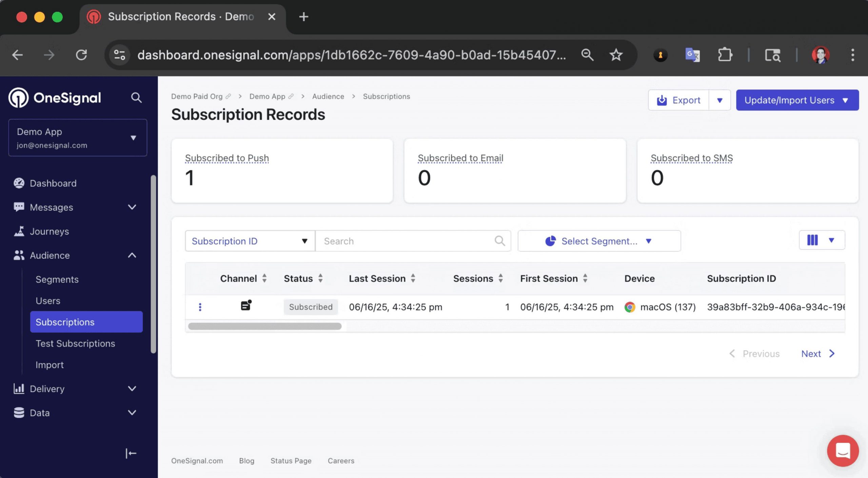Screen dimensions: 868x478
Task: Click the pie chart icon on Select Segment
Action: tap(550, 241)
